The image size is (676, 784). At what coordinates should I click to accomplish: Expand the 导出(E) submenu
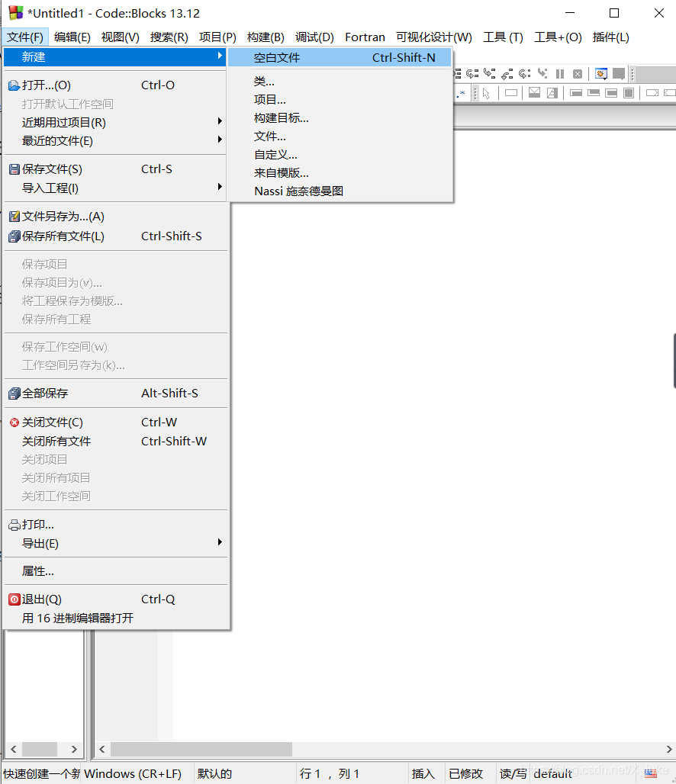point(115,543)
